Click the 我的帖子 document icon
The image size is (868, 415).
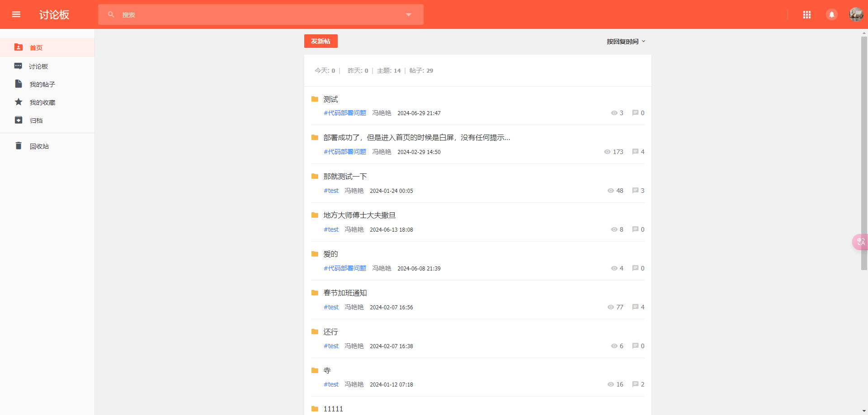(19, 84)
